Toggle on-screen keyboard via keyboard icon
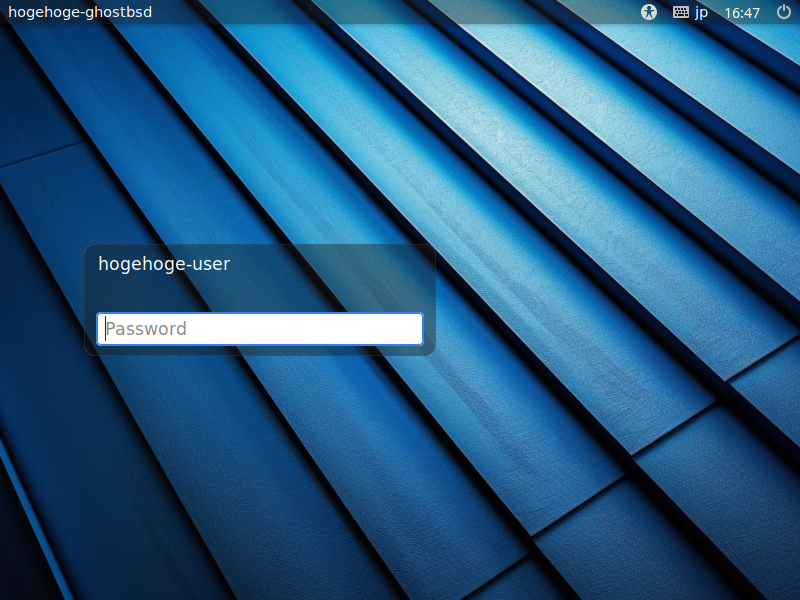 [x=679, y=13]
